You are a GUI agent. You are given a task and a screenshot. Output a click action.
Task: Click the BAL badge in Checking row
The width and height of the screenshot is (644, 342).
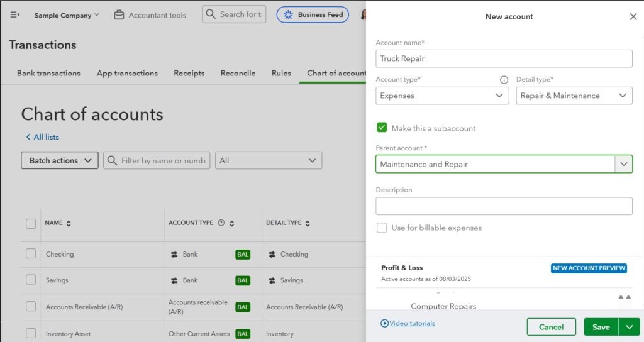(x=243, y=255)
